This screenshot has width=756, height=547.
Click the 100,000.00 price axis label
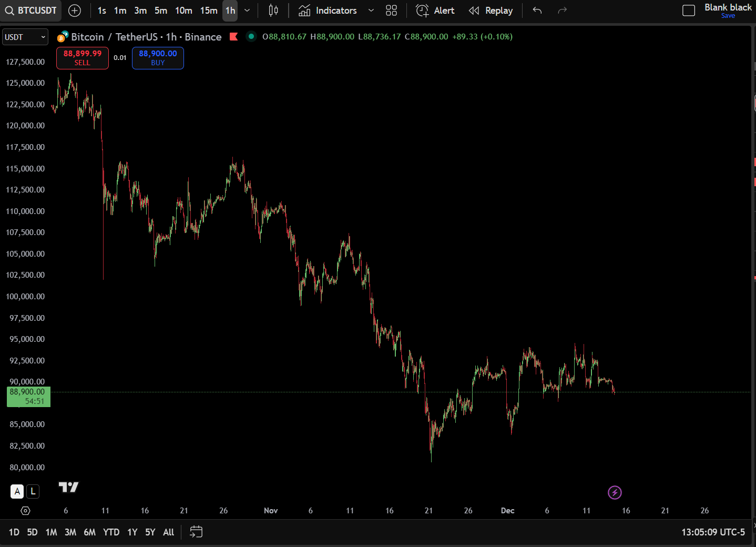tap(25, 297)
